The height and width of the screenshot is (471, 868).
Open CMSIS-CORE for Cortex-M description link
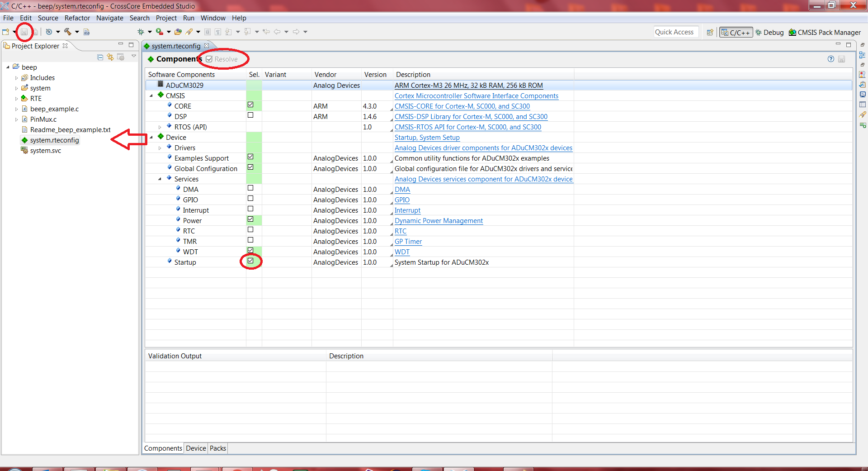(462, 106)
